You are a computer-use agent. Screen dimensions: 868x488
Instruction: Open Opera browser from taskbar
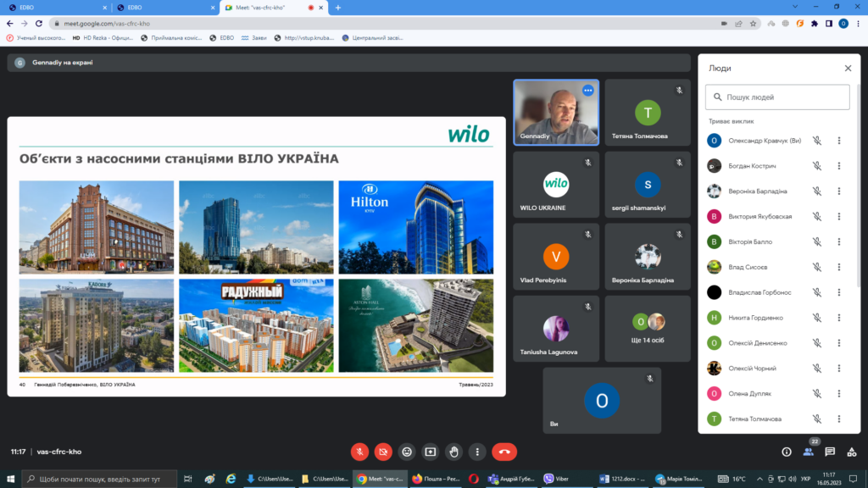point(473,479)
